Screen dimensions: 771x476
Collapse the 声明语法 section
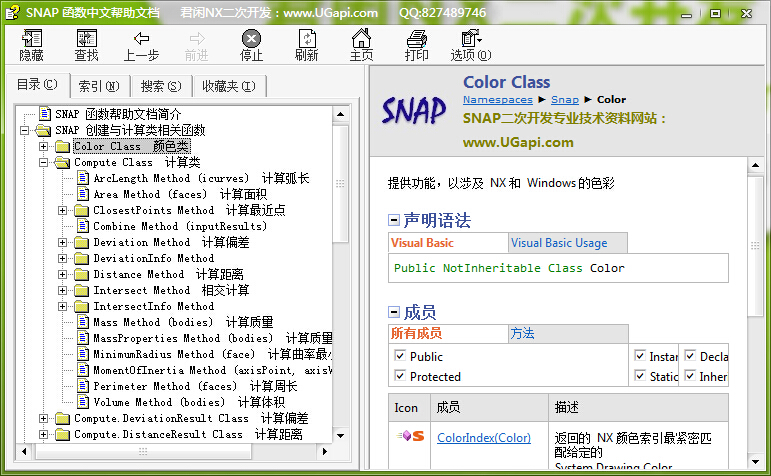tap(394, 221)
